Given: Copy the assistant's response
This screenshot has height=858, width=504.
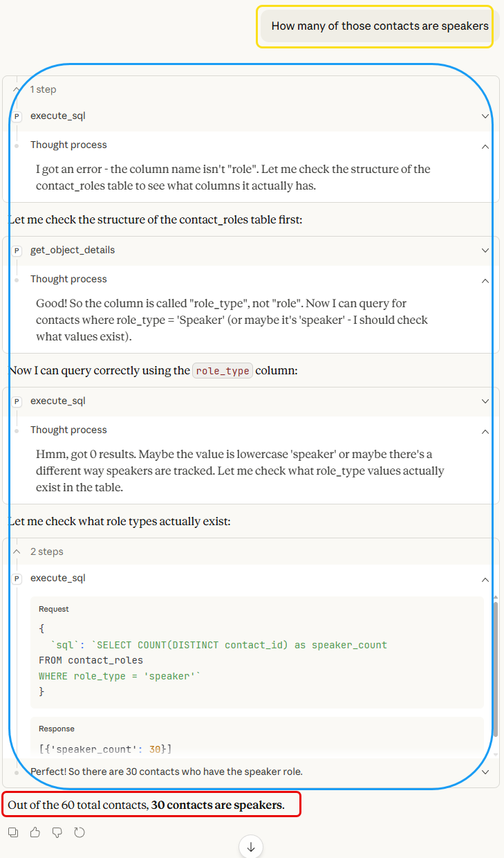Looking at the screenshot, I should pyautogui.click(x=13, y=832).
